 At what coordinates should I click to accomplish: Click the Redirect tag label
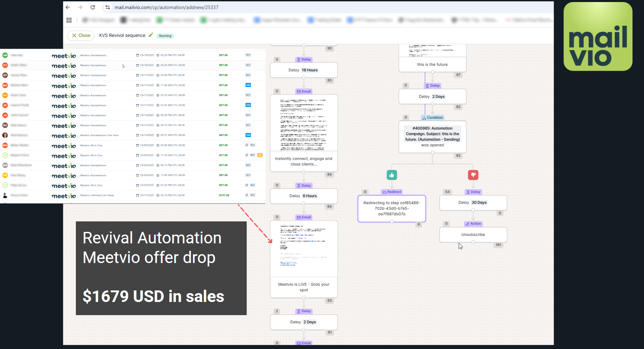tap(392, 192)
